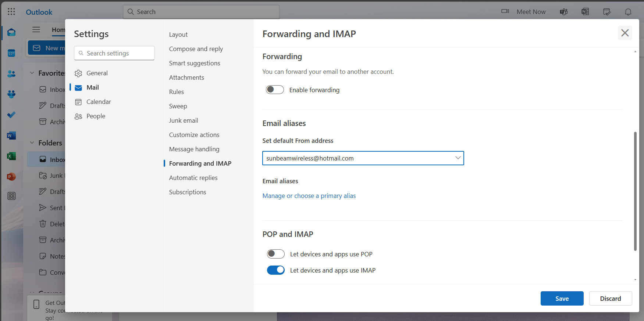Click the Sent items folder icon
Screen dimensions: 644x321
(x=43, y=208)
